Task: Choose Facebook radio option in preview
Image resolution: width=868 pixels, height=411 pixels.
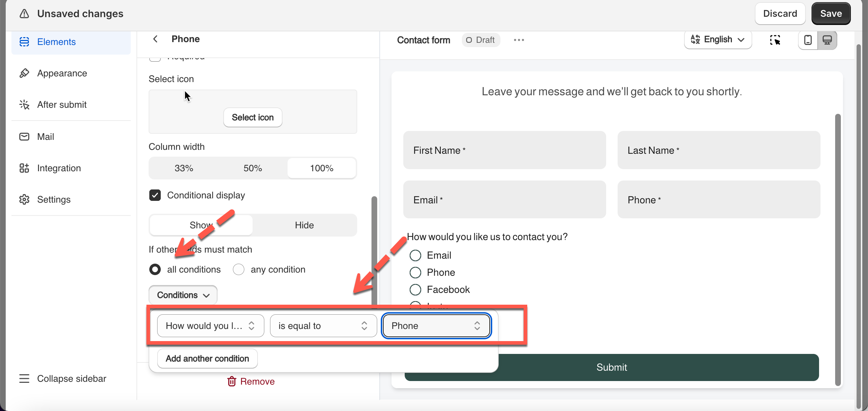Action: point(415,290)
